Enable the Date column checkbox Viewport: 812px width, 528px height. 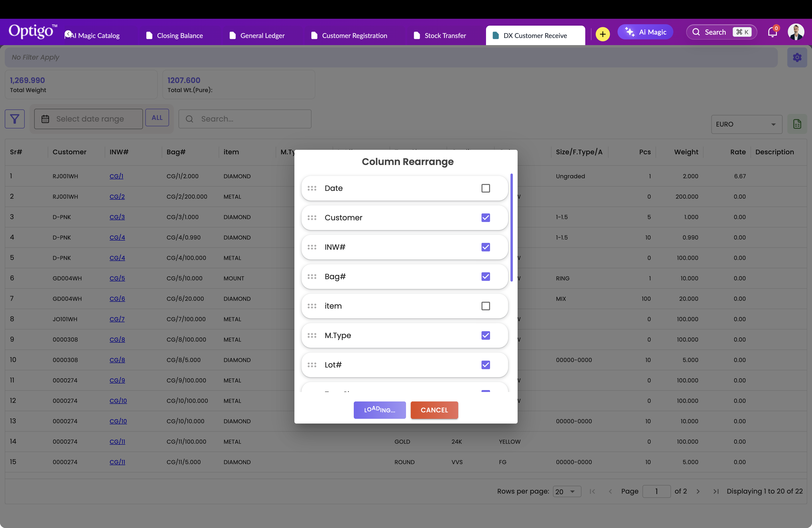[486, 188]
